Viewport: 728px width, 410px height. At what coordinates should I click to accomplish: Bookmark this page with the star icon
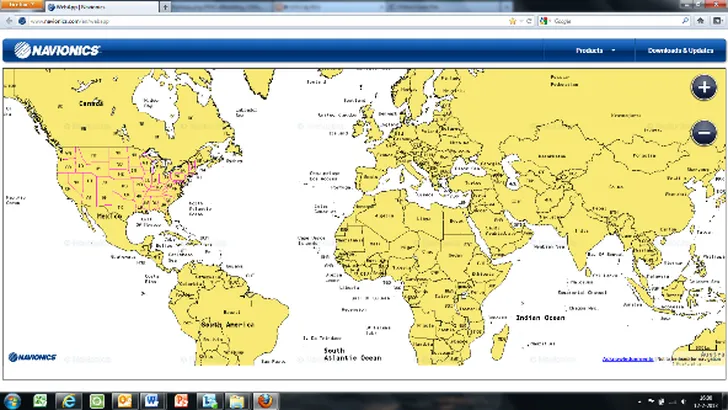[x=513, y=20]
